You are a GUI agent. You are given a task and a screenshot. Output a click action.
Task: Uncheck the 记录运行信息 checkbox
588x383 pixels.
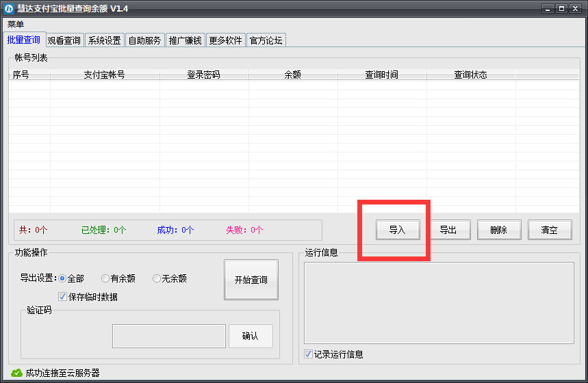[309, 354]
